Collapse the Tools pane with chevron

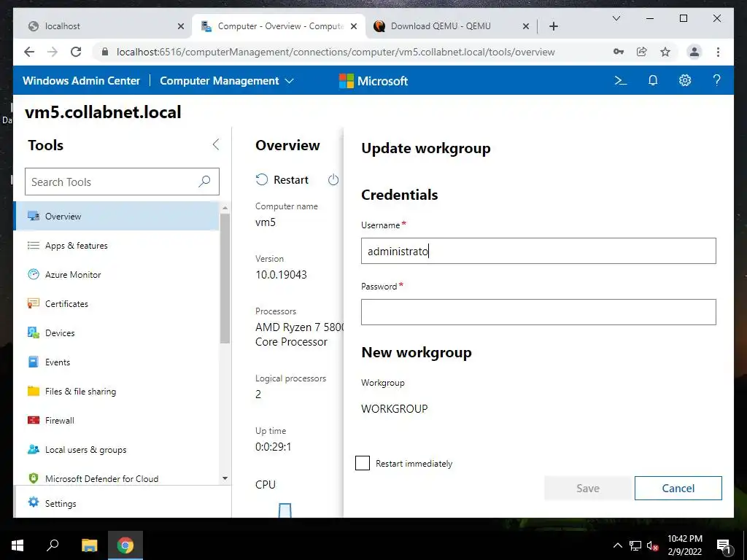pyautogui.click(x=216, y=144)
